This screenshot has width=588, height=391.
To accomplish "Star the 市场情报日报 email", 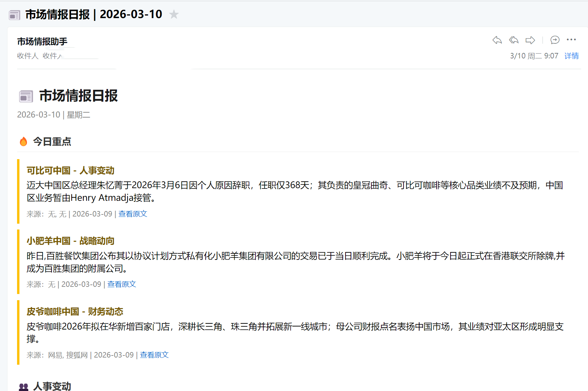I will click(x=174, y=14).
